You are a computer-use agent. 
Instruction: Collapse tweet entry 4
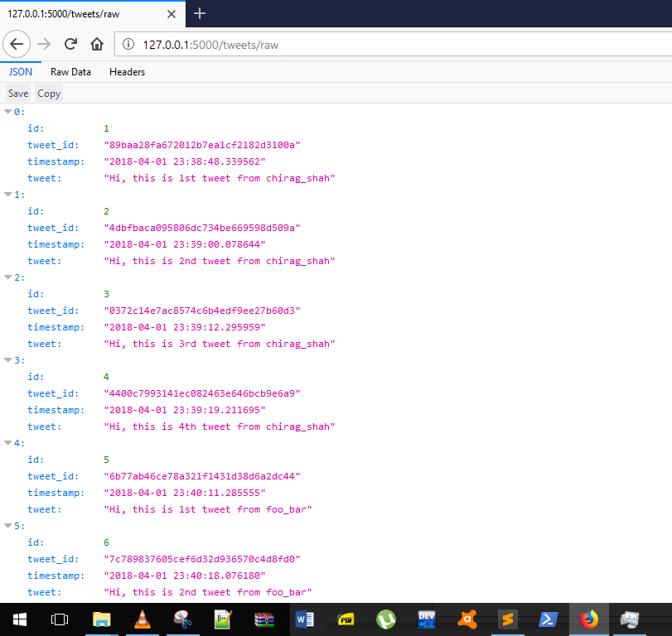point(7,442)
